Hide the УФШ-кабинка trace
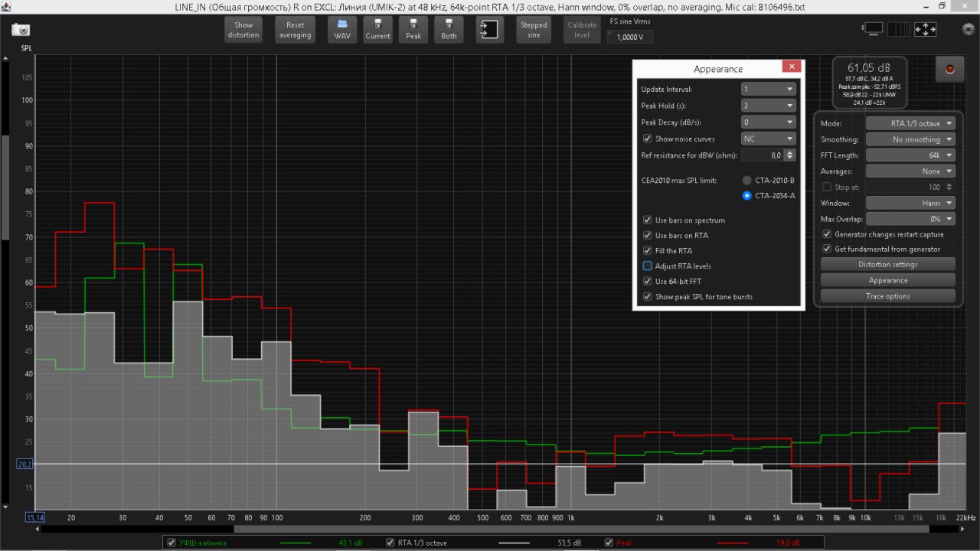Viewport: 980px width, 551px height. point(171,543)
